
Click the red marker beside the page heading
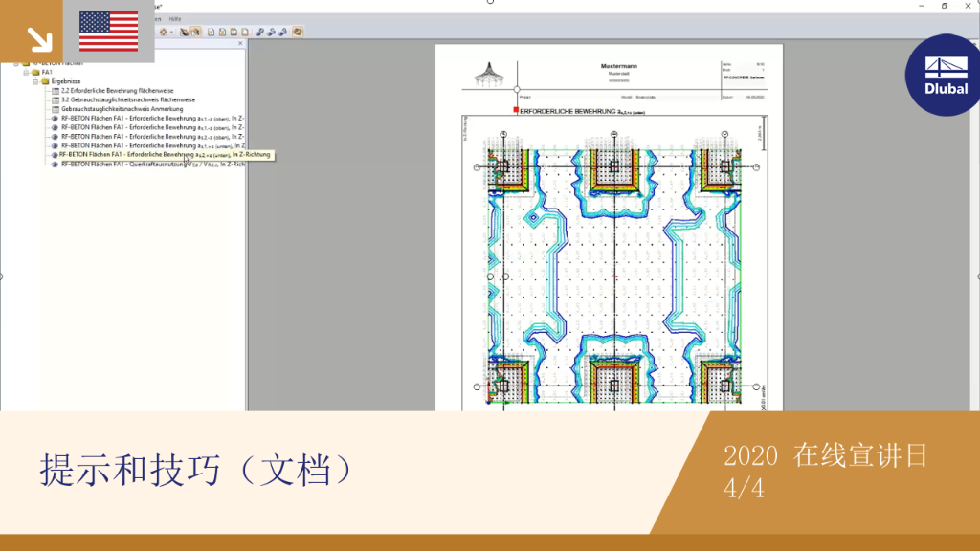[516, 110]
